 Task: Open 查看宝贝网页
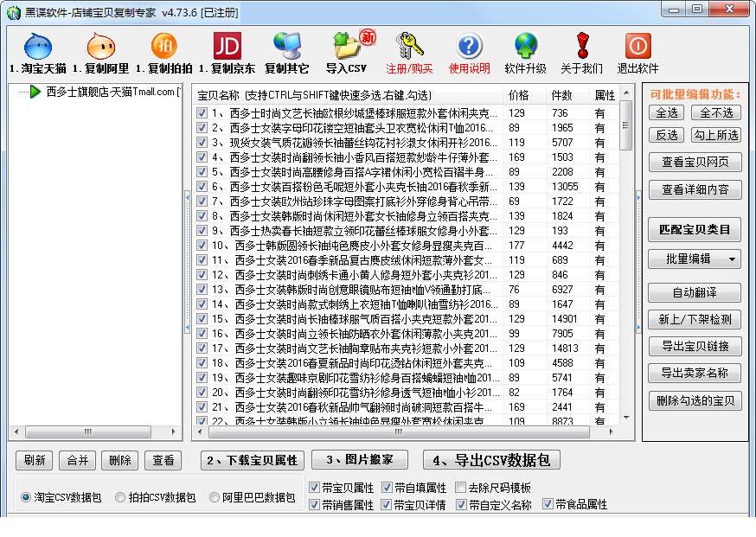[x=695, y=162]
